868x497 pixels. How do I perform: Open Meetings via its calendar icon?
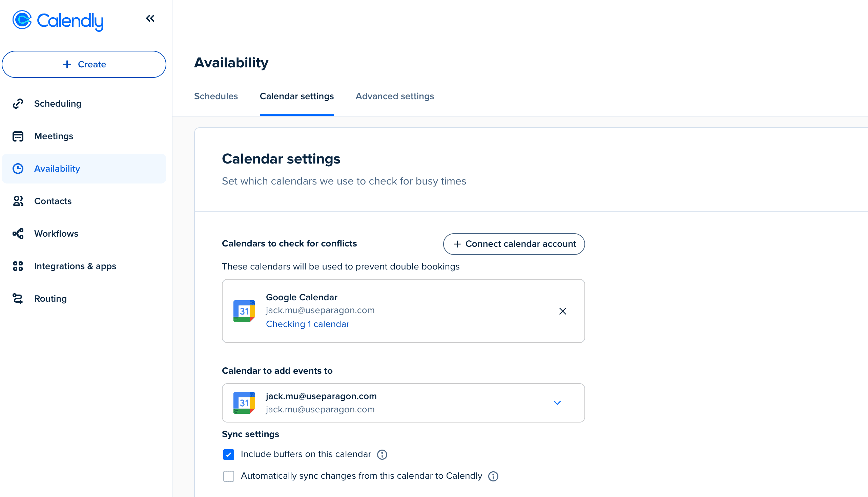coord(18,136)
